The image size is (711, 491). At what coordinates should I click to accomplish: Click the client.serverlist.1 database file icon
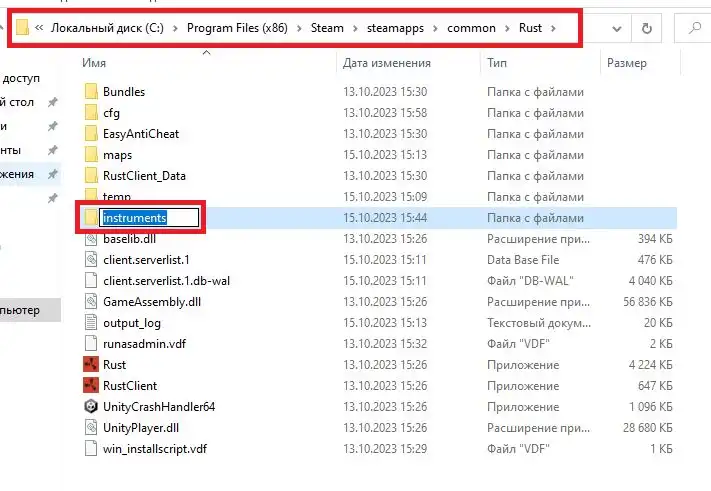[91, 260]
